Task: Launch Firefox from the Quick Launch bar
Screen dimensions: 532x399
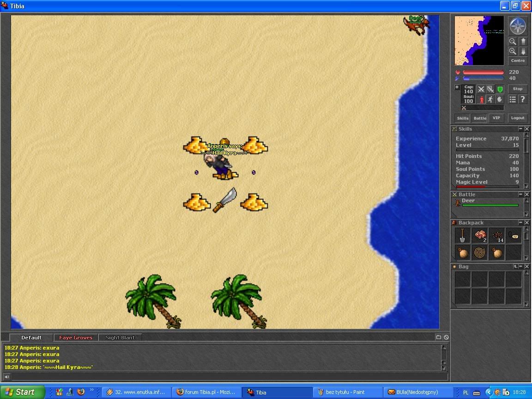Action: coord(81,392)
